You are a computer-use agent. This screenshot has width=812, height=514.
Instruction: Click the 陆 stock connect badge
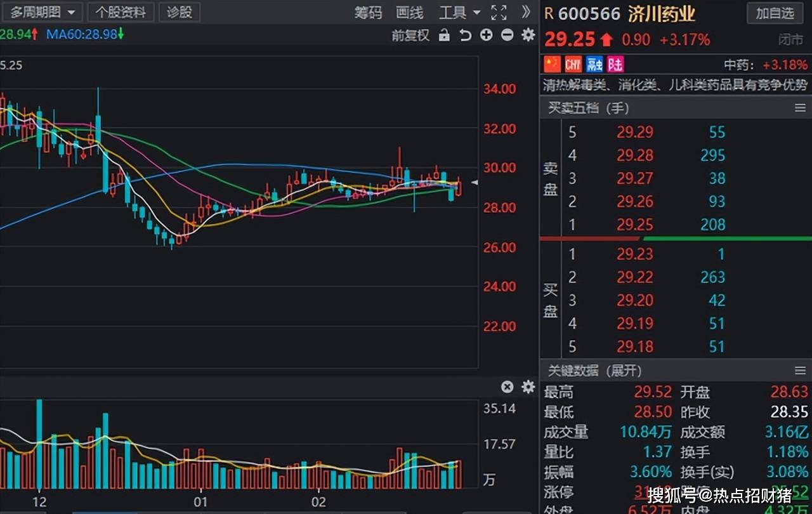click(615, 64)
